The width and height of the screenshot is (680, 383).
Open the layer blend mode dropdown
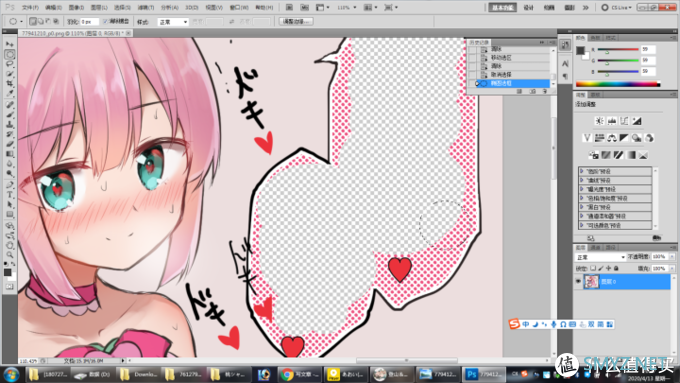[600, 257]
